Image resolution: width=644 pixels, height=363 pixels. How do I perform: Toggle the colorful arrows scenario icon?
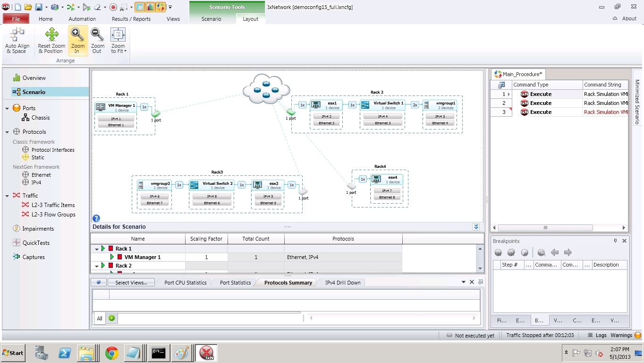161,7
